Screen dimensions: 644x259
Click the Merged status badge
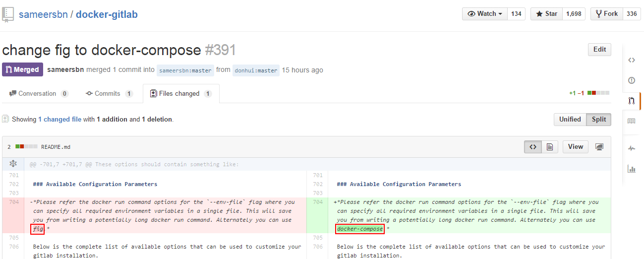(22, 69)
